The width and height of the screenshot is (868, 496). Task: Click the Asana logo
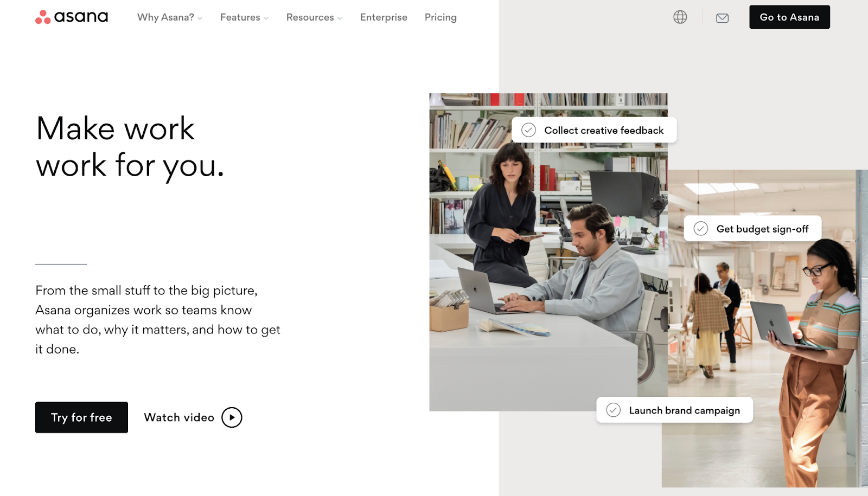[x=72, y=17]
